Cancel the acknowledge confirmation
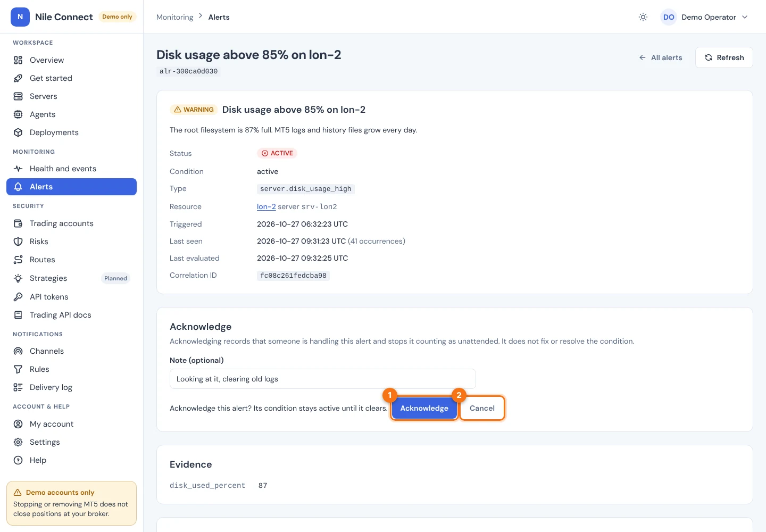The width and height of the screenshot is (766, 532). click(x=482, y=408)
